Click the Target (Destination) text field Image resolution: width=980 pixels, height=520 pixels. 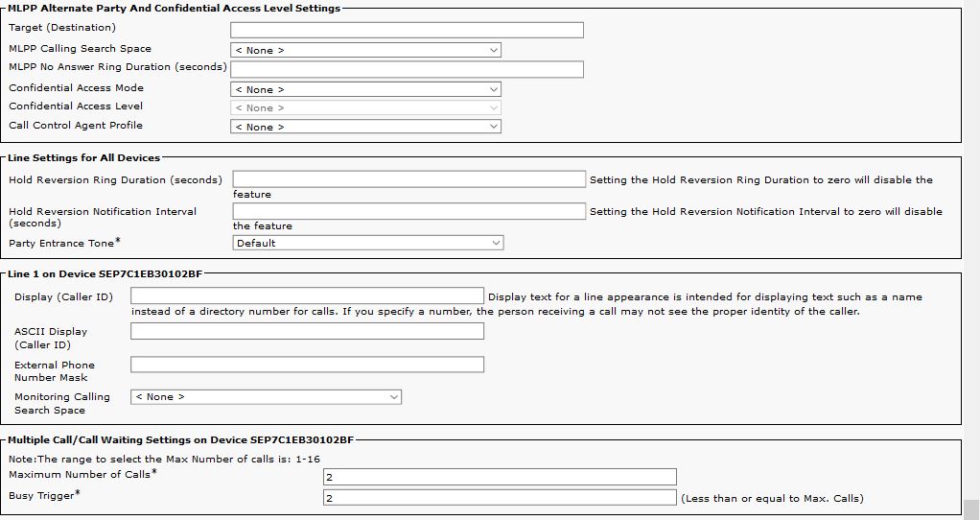pos(407,30)
